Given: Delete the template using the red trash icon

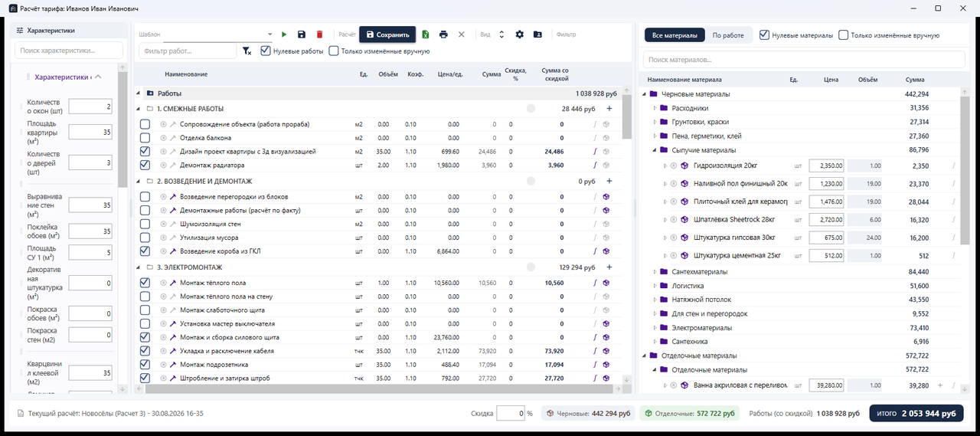Looking at the screenshot, I should click(319, 34).
